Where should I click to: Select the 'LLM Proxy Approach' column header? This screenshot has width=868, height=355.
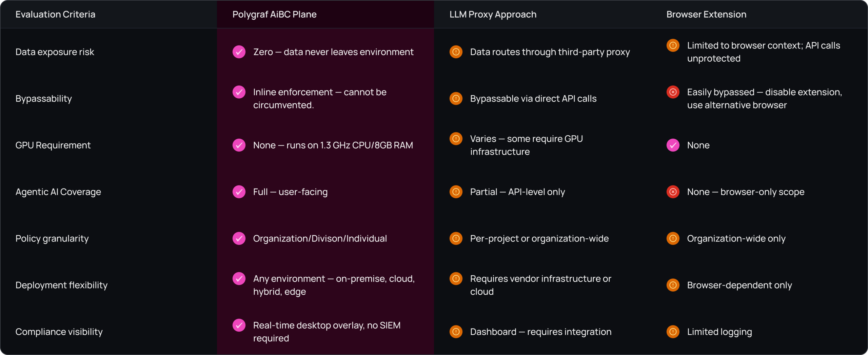[x=493, y=14]
